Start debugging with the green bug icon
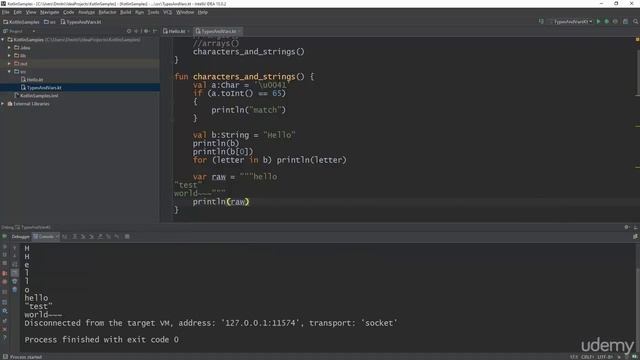This screenshot has width=640, height=360. [607, 22]
